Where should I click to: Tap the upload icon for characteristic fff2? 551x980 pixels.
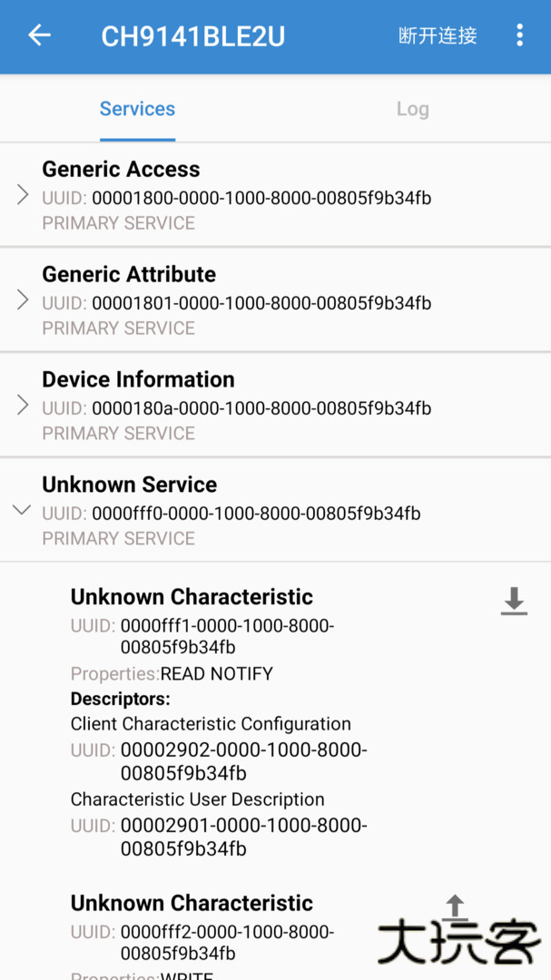coord(455,907)
